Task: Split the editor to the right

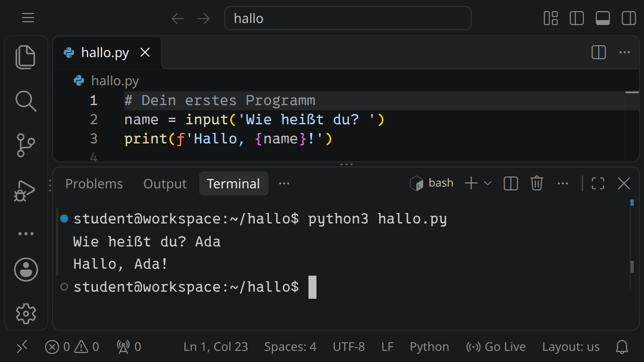Action: (x=599, y=53)
